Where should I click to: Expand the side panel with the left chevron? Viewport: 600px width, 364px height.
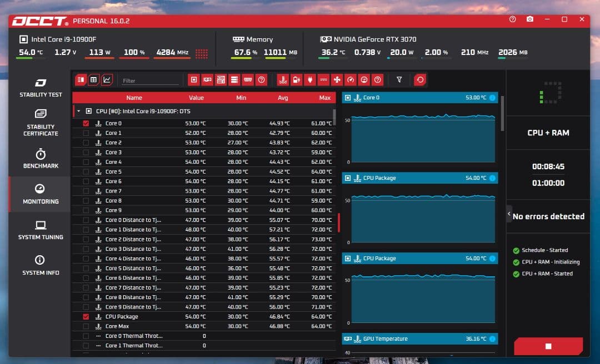[508, 214]
